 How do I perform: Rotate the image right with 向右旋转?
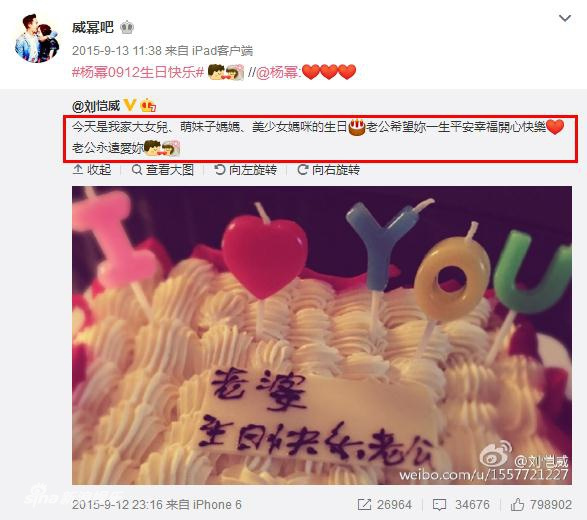[x=328, y=170]
